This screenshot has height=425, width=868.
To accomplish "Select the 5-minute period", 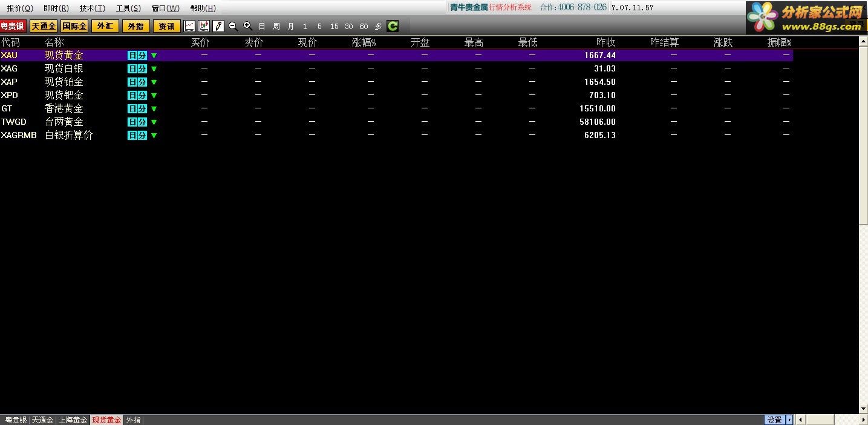I will pos(319,27).
